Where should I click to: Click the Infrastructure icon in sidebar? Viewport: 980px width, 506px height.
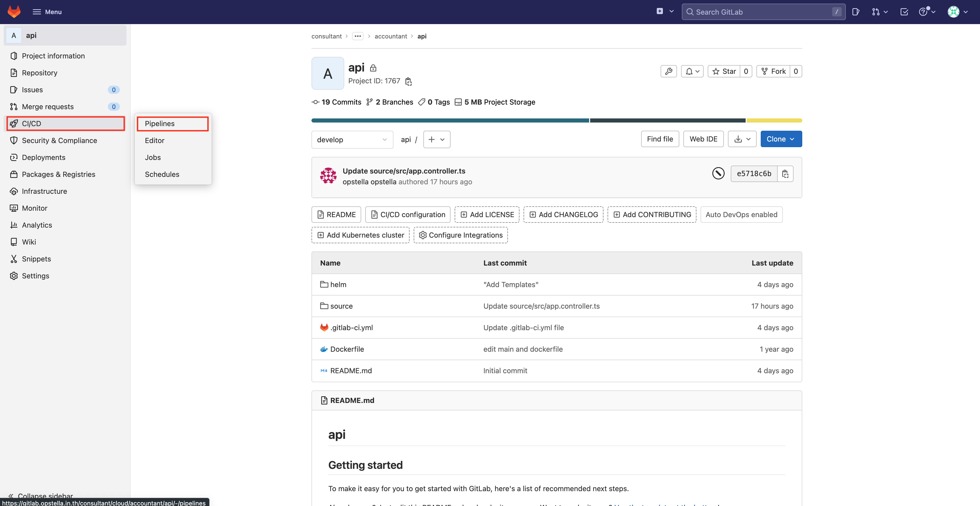pyautogui.click(x=14, y=191)
